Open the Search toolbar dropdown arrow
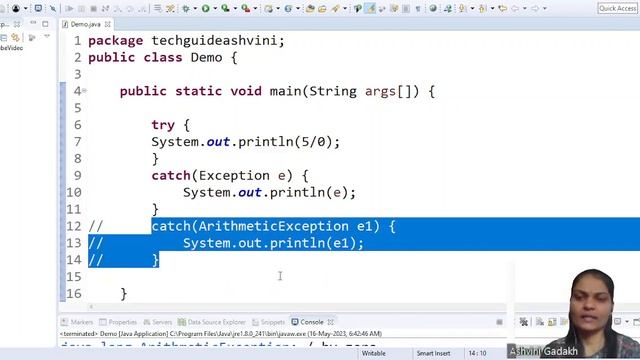The width and height of the screenshot is (640, 360). point(345,8)
